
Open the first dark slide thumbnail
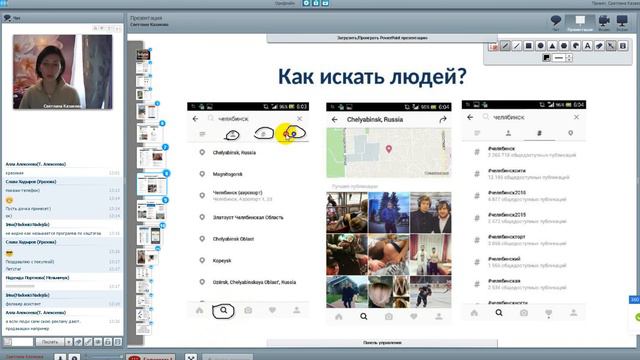click(x=143, y=55)
